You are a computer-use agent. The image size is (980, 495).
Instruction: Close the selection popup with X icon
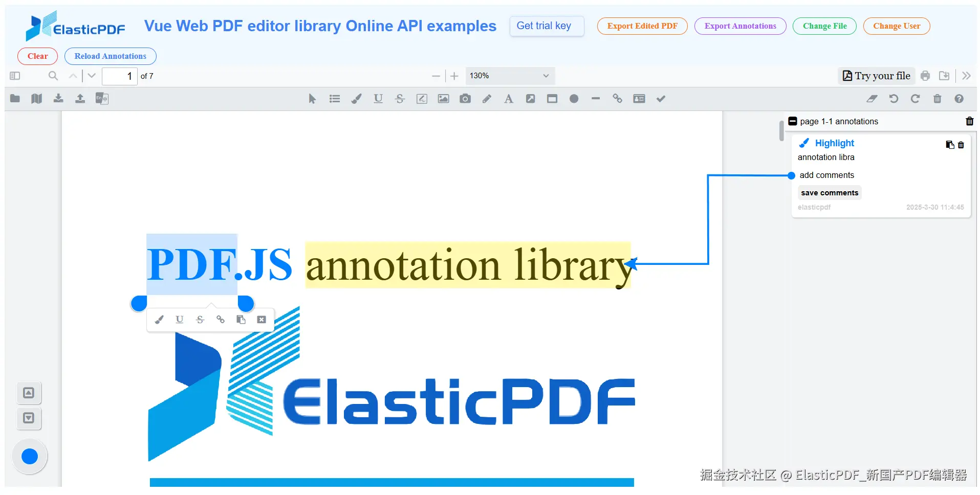262,320
